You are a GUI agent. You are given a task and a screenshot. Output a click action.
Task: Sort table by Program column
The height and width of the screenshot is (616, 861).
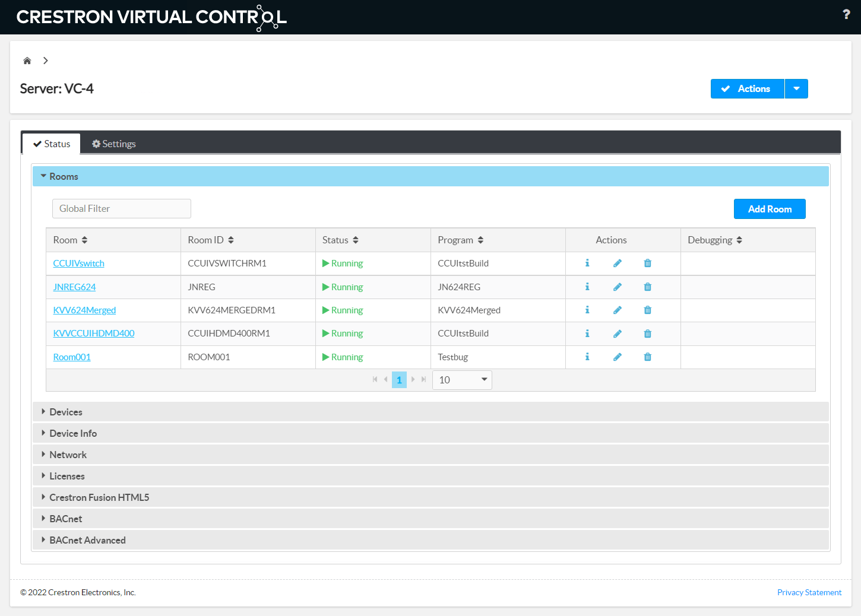pyautogui.click(x=480, y=240)
